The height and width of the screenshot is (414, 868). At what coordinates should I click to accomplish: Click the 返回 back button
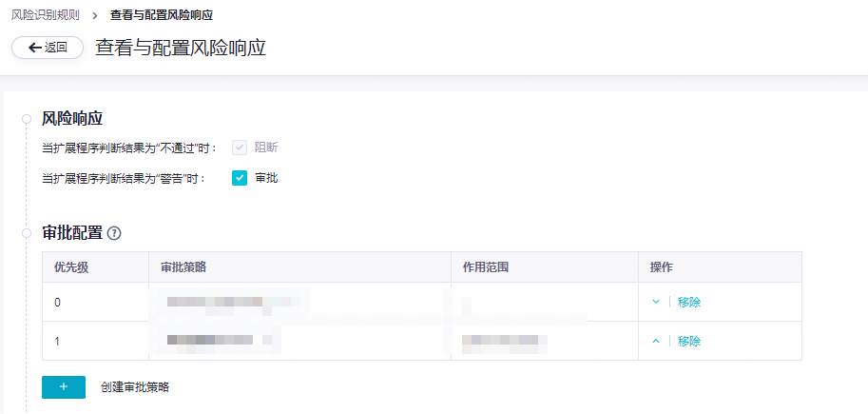point(48,48)
